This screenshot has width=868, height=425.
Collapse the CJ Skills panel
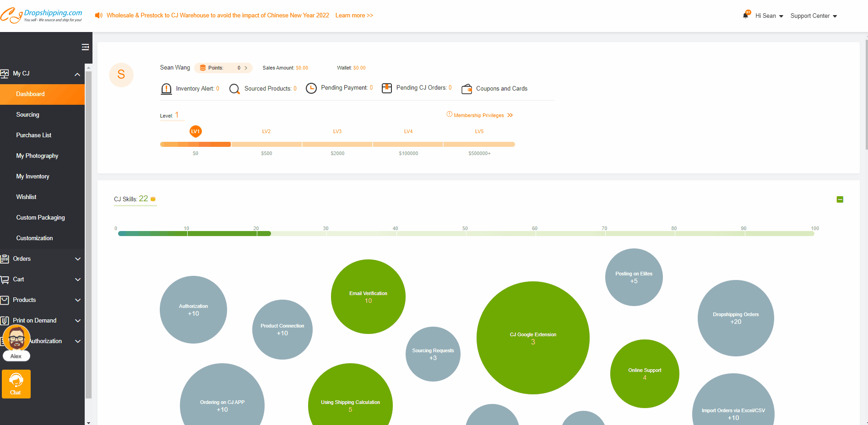click(840, 199)
